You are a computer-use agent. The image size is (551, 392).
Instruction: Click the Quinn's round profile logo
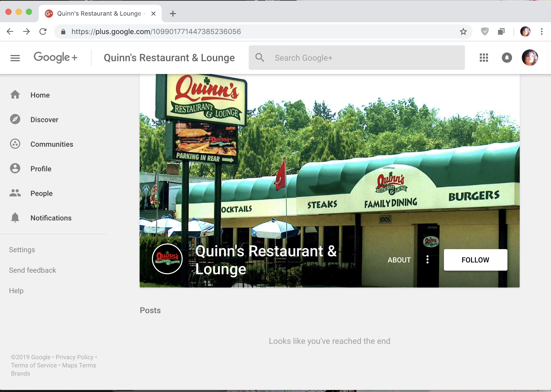pyautogui.click(x=167, y=259)
